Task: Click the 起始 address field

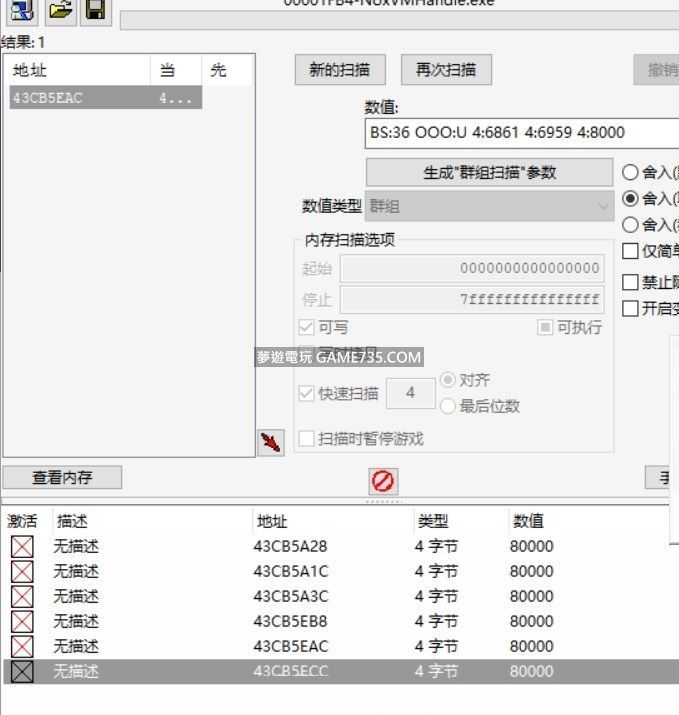Action: click(472, 268)
